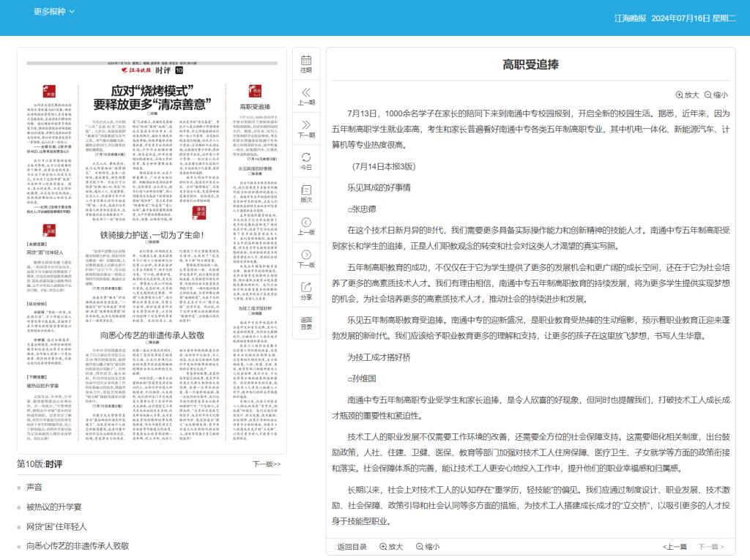This screenshot has width=750, height=560.
Task: Click 向悉心传艺的非遗传承人致敬 headline on page image
Action: pos(152,335)
